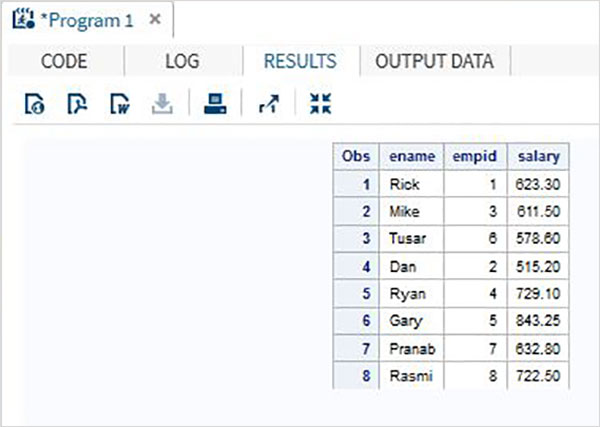
Task: Download results as HTML file
Action: 33,104
